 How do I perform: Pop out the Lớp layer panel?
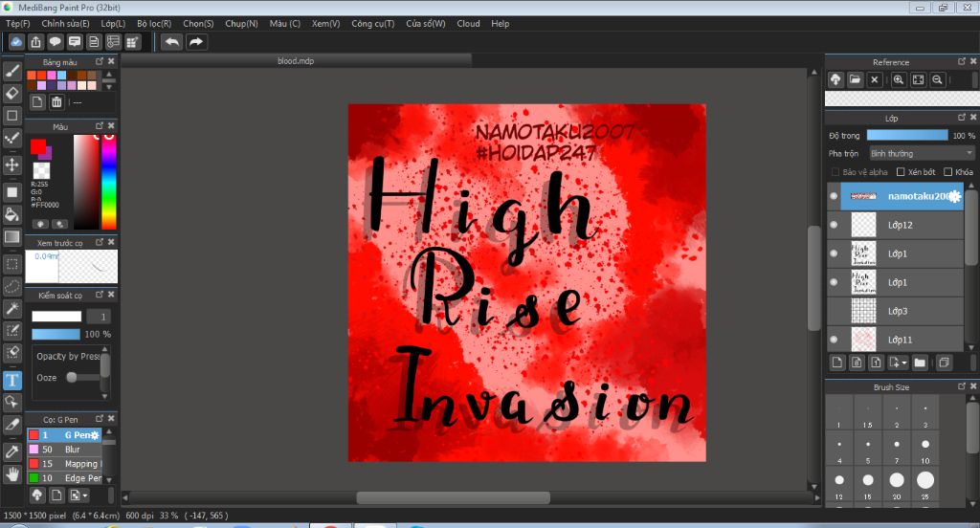tap(962, 118)
